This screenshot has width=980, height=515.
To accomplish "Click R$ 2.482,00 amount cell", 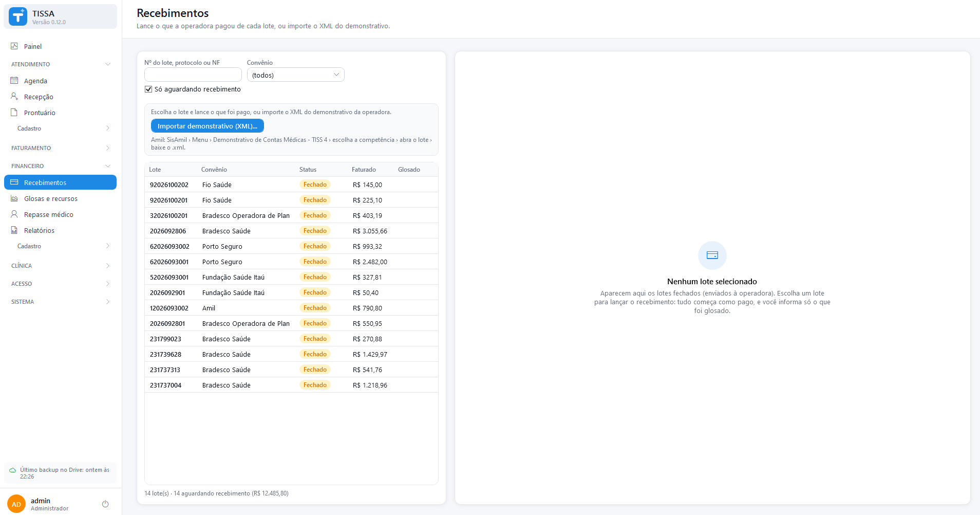I will point(370,262).
